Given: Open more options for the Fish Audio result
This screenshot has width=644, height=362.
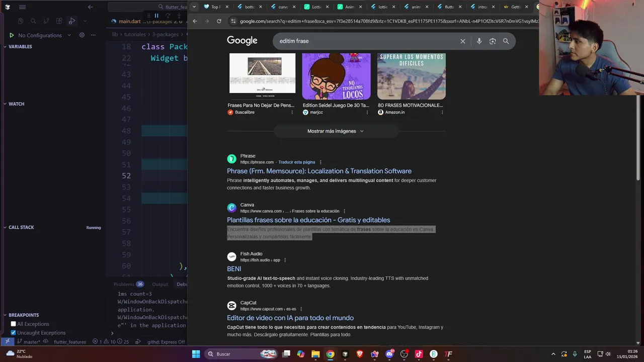Looking at the screenshot, I should point(285,260).
